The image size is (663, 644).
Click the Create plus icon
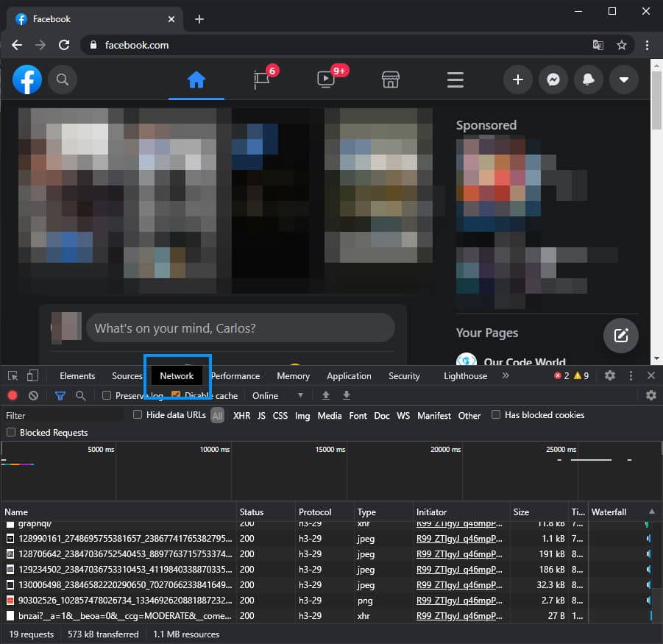pos(518,79)
